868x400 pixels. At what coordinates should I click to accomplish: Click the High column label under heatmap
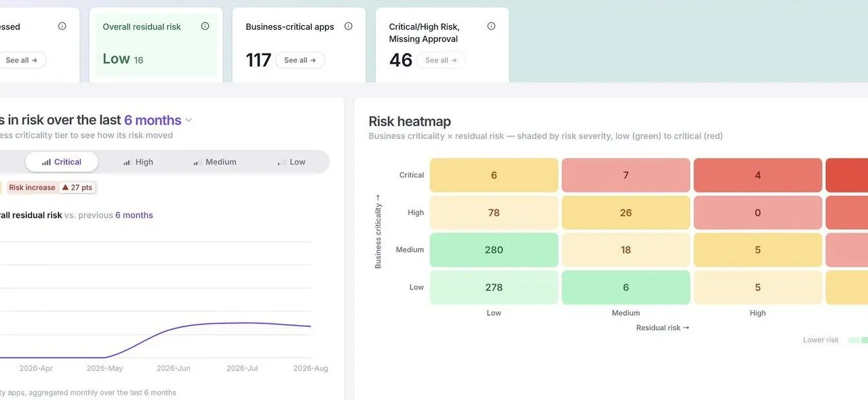(757, 313)
